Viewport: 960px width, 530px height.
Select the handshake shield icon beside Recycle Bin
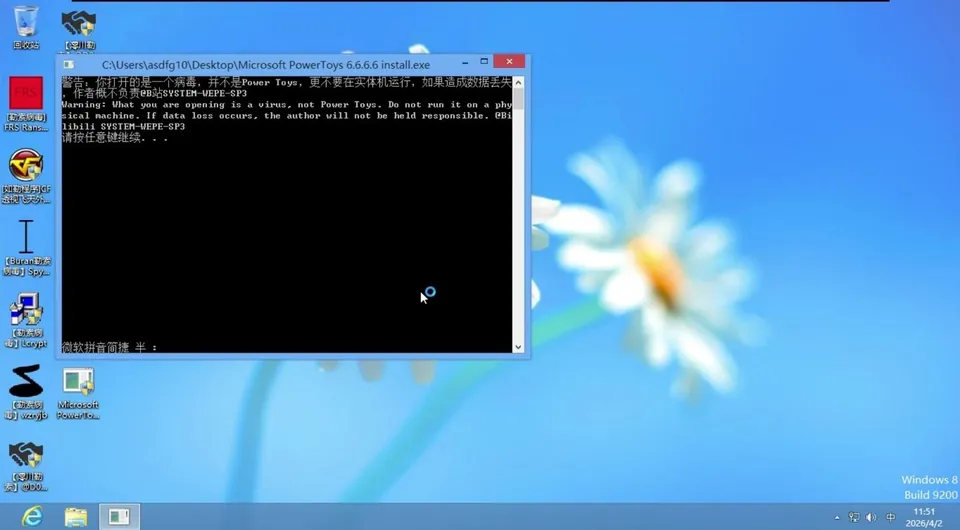pos(78,29)
